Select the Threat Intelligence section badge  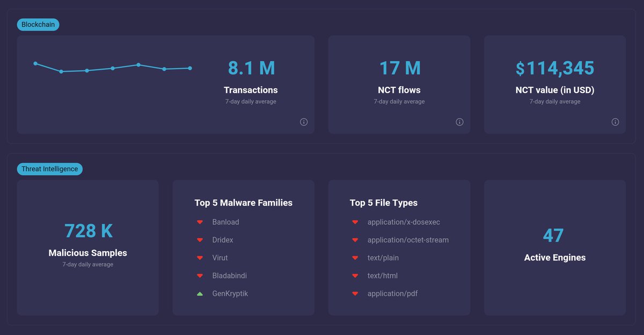point(49,169)
